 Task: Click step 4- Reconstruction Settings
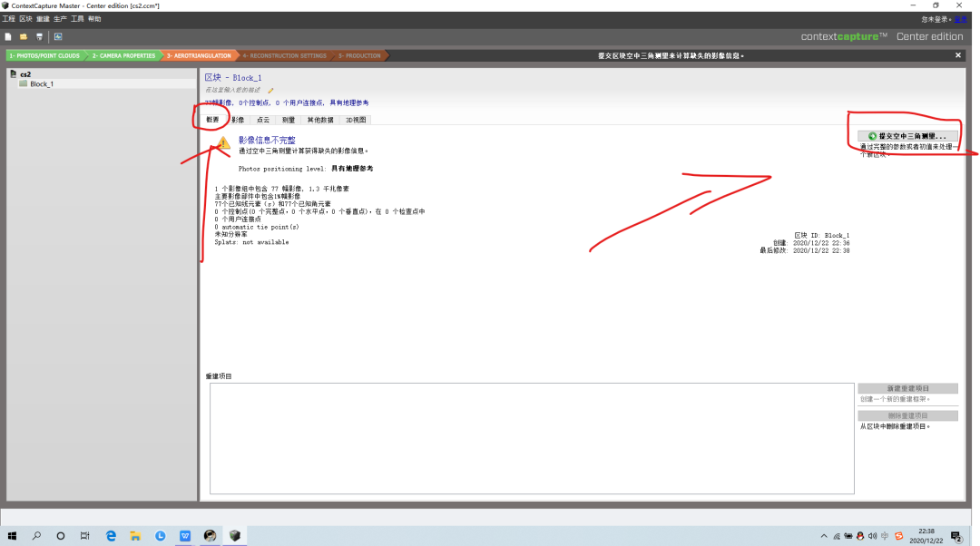[x=284, y=55]
